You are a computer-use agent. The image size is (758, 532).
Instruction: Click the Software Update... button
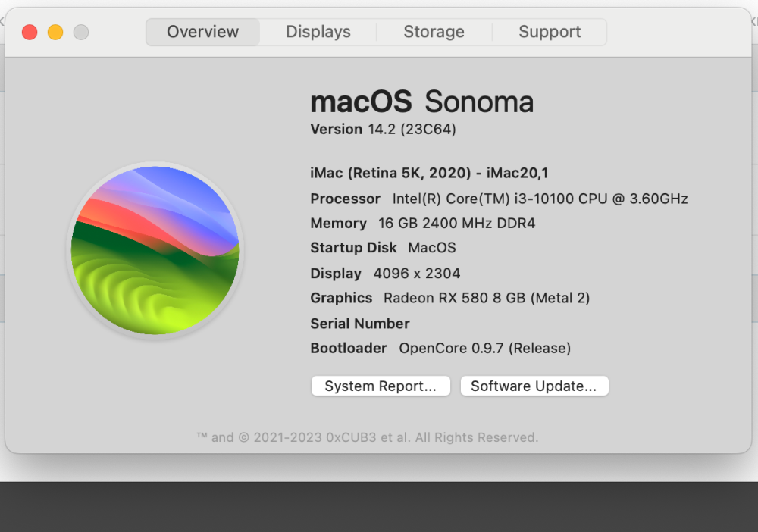click(x=534, y=386)
